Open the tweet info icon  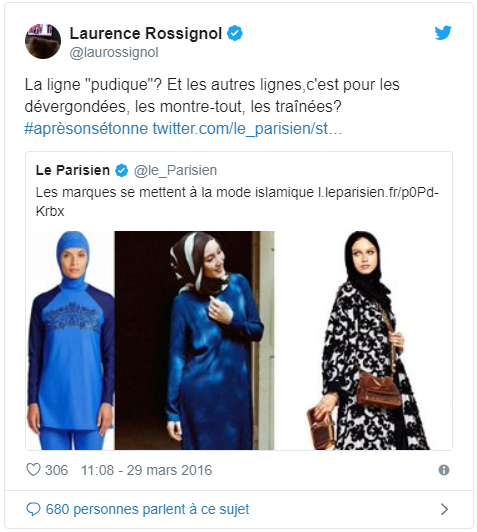click(444, 470)
